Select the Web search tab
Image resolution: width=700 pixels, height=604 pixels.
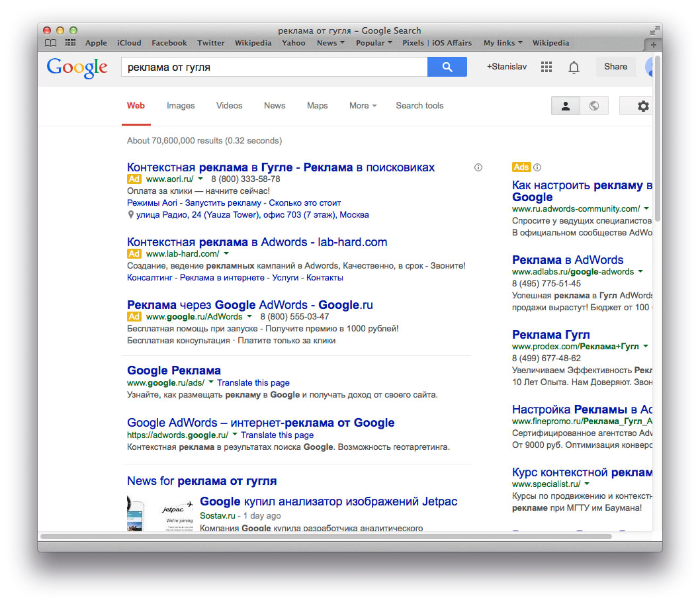[136, 106]
